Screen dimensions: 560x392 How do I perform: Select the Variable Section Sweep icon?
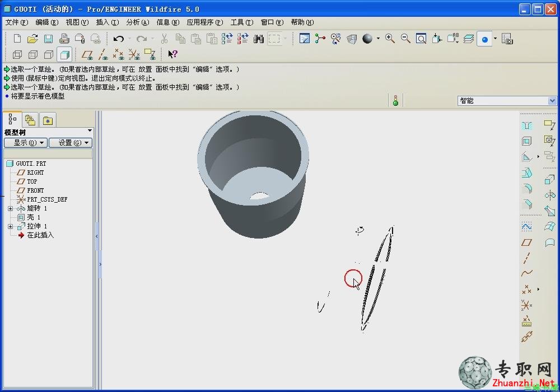550,211
